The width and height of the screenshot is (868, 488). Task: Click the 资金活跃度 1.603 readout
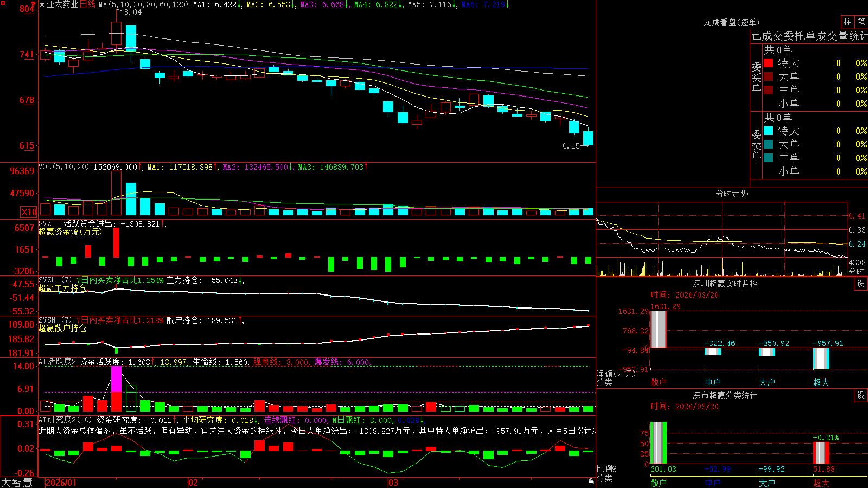(117, 362)
